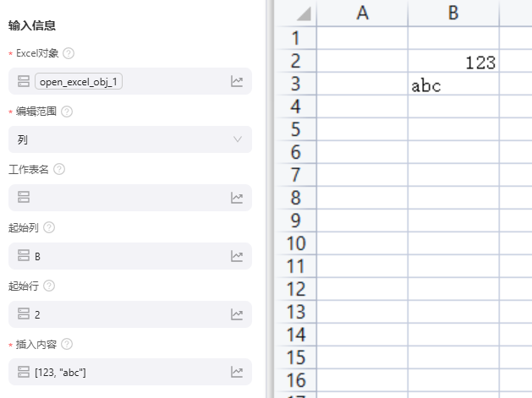Click variable picker icon in 起始列 field
This screenshot has height=398, width=532.
pos(237,256)
